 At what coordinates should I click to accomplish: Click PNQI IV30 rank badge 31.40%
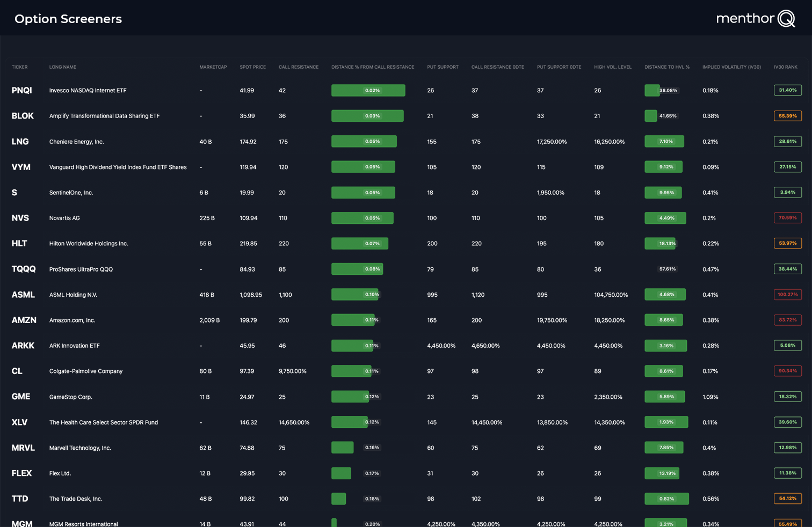[788, 90]
